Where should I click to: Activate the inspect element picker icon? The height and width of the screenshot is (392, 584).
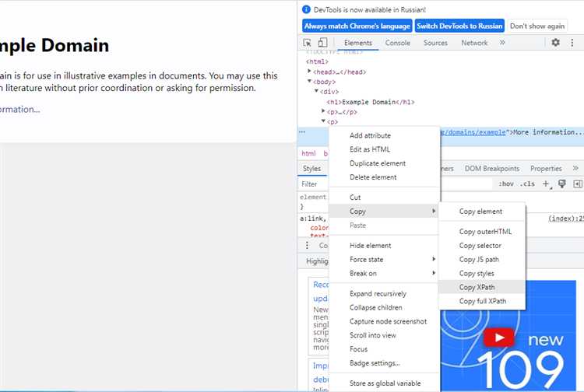308,43
